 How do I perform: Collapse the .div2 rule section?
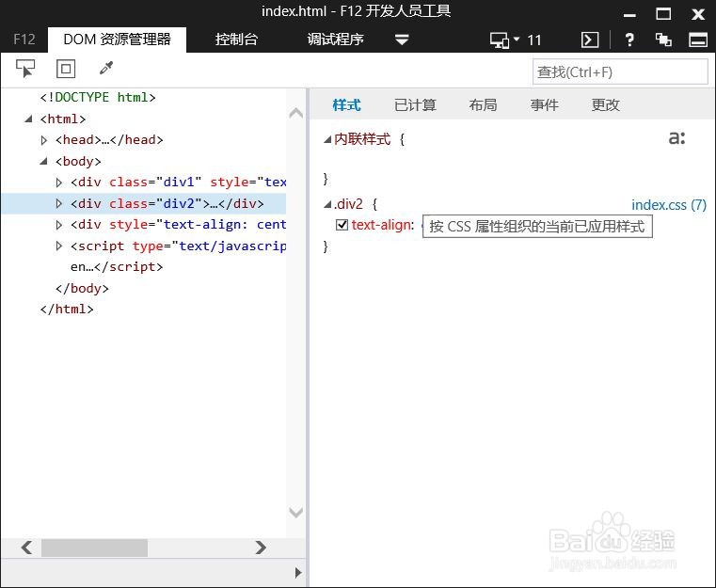click(x=327, y=204)
